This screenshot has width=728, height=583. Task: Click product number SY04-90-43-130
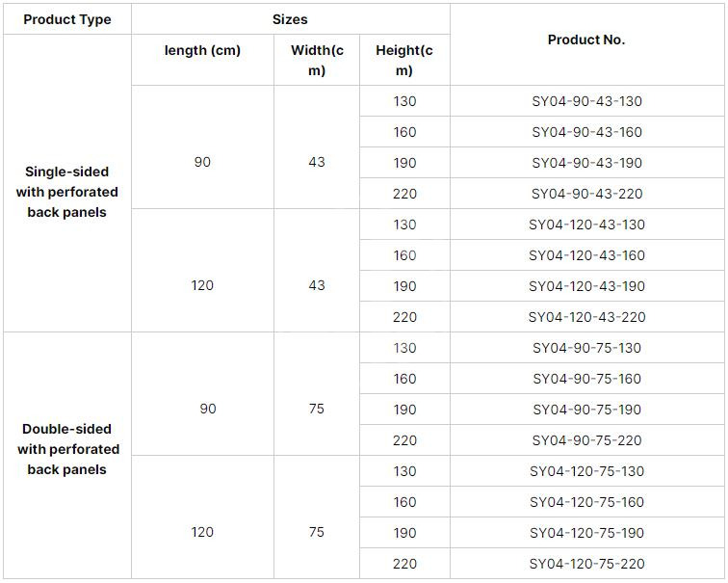click(586, 101)
